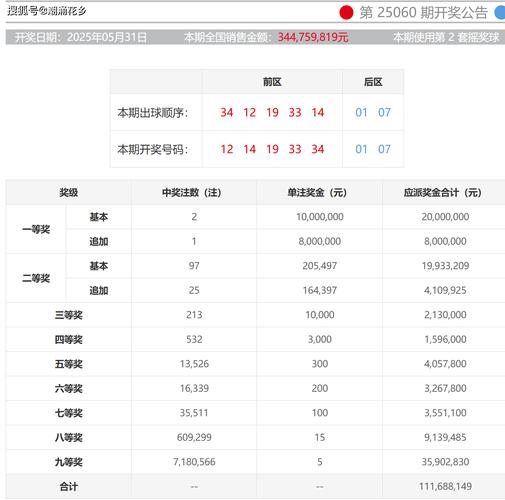Click blue number 01 in 出球顺序 row
The width and height of the screenshot is (505, 500).
[361, 112]
